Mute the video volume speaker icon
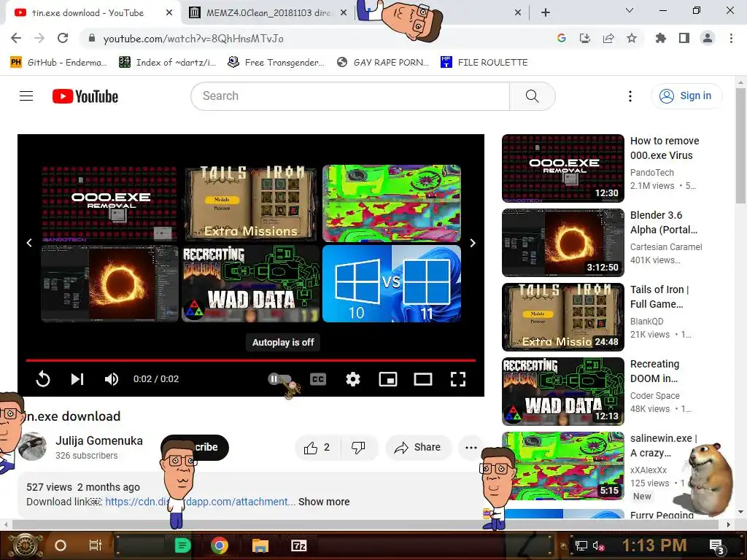Image resolution: width=747 pixels, height=560 pixels. (x=112, y=379)
